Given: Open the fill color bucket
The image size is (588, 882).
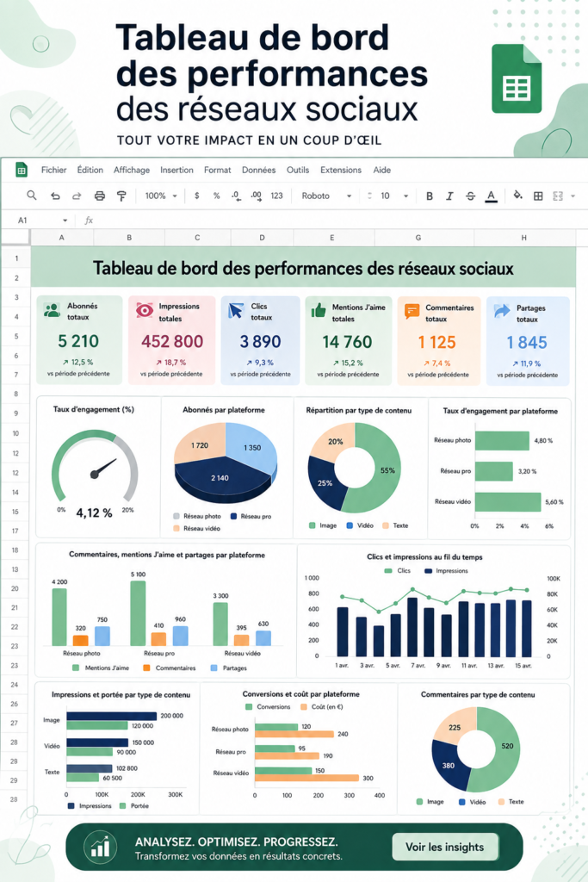Looking at the screenshot, I should point(517,196).
